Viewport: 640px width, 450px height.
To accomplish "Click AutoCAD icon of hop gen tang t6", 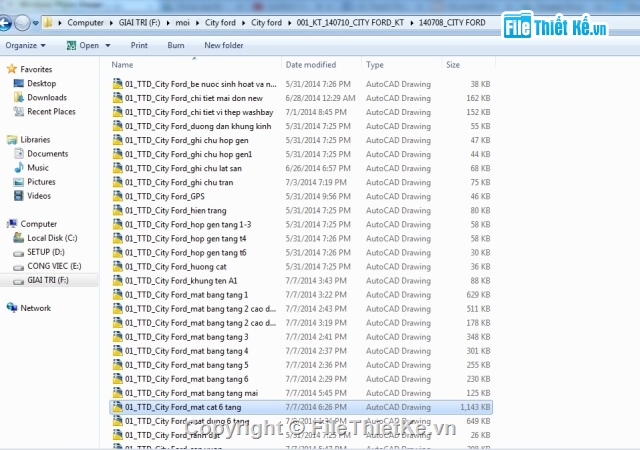I will [x=118, y=252].
